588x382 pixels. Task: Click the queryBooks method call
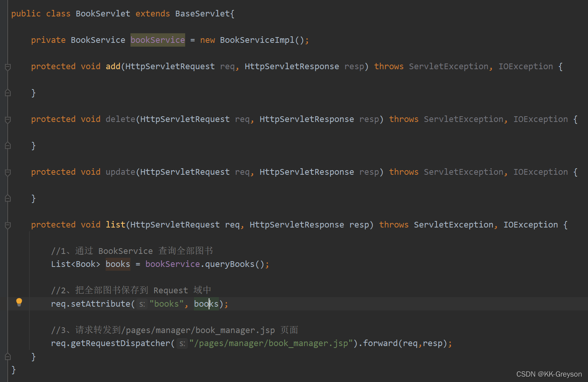tap(230, 264)
